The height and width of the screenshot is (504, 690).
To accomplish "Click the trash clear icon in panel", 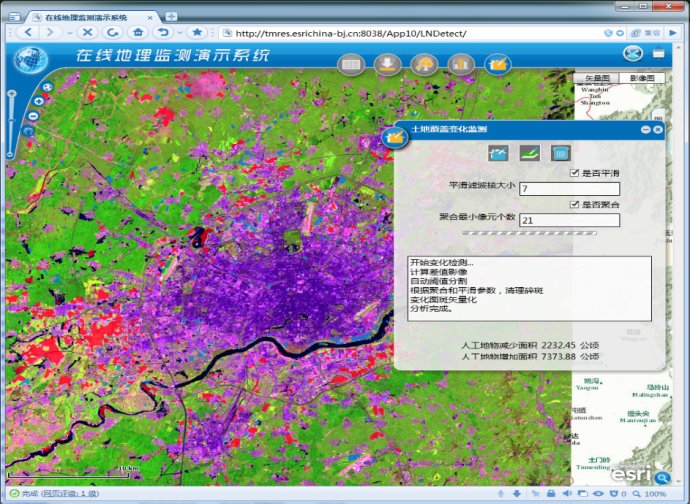I will click(x=560, y=153).
